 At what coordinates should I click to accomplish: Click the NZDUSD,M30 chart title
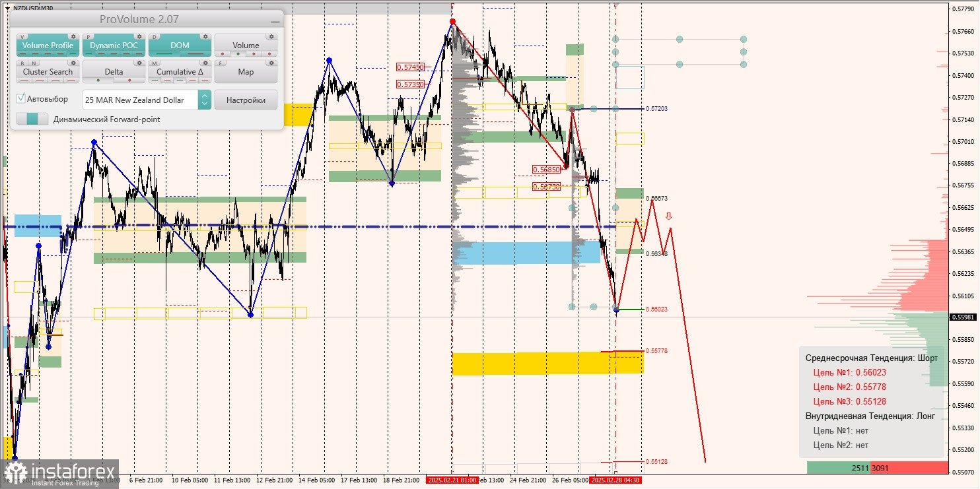pyautogui.click(x=33, y=8)
